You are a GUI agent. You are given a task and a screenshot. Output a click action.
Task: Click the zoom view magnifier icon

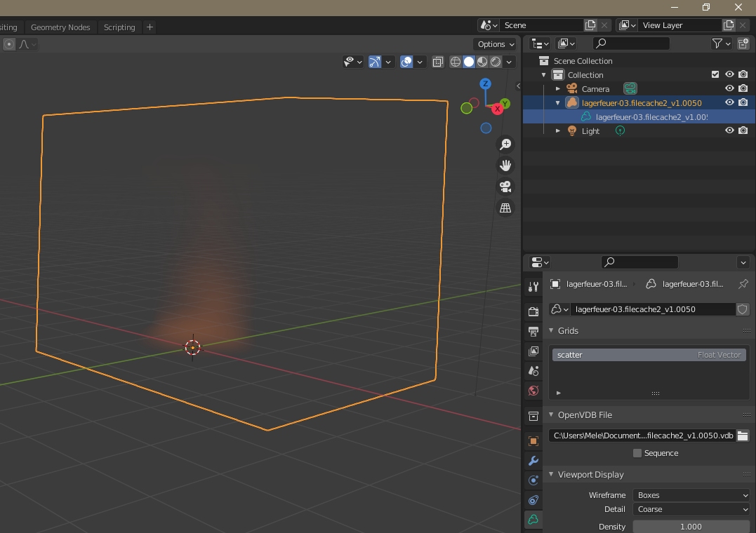(505, 144)
